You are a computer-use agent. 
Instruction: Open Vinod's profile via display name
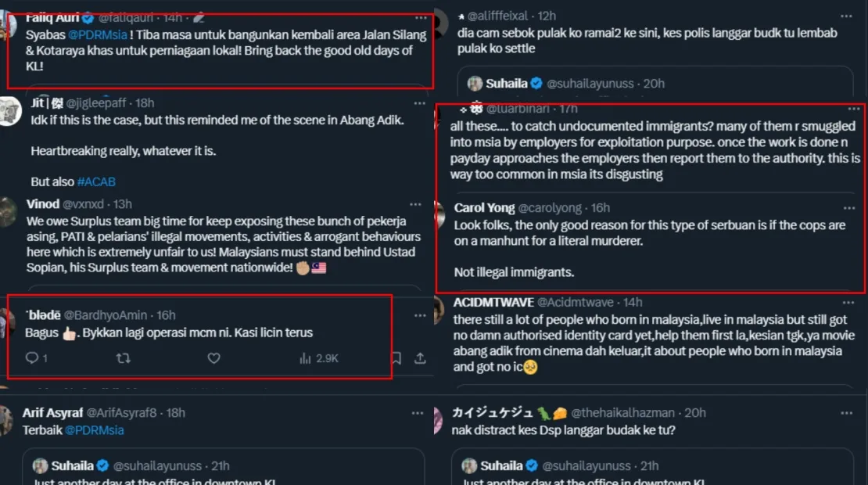(x=43, y=204)
